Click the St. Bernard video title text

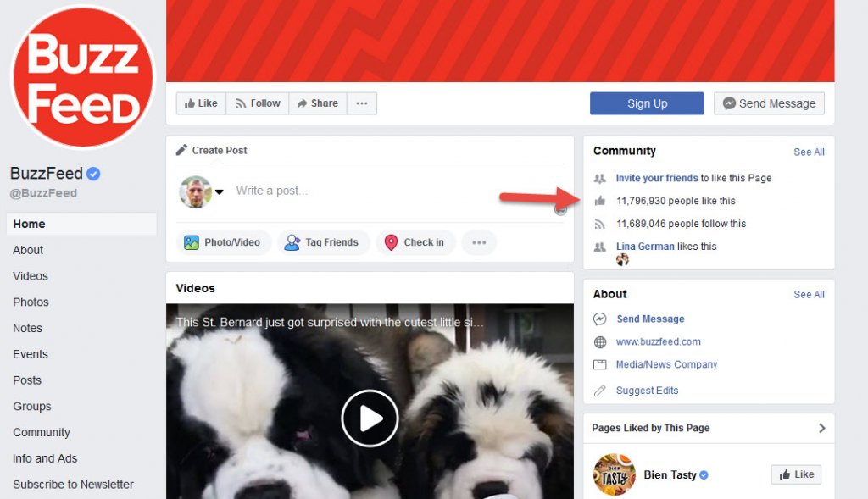(330, 323)
